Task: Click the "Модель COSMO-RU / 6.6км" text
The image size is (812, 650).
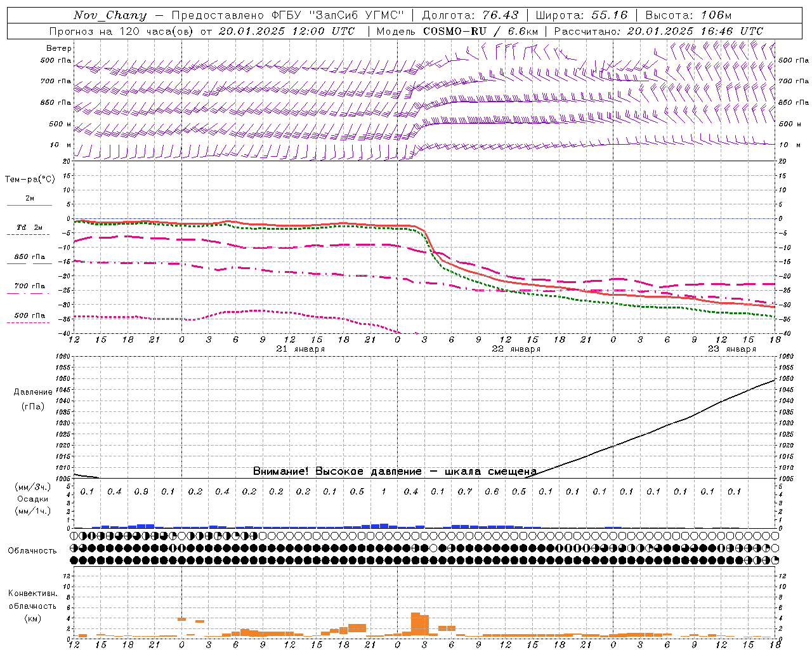Action: 457,31
